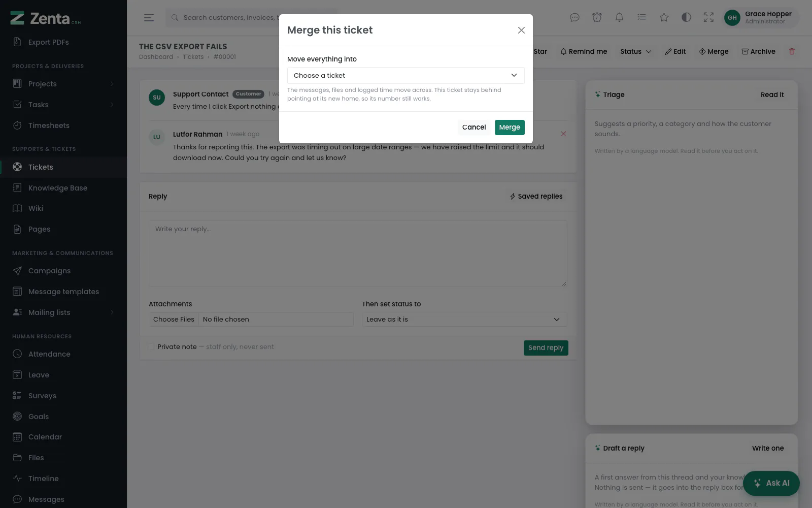Expand the Mailing lists sidebar item
Viewport: 812px width, 508px height.
(x=63, y=312)
